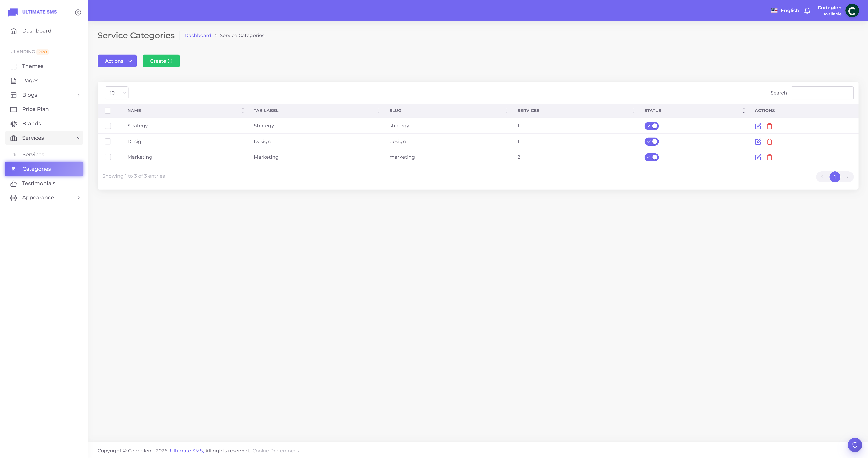Expand the Appearance submenu chevron
This screenshot has width=868, height=458.
78,198
